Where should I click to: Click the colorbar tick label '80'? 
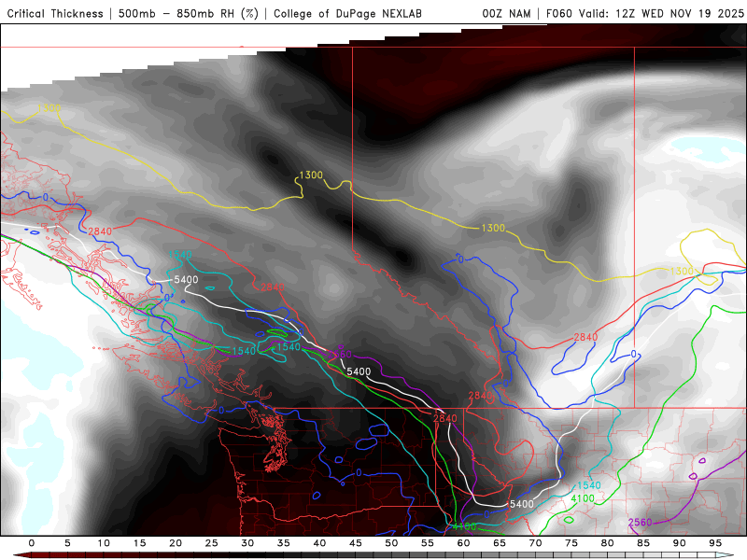607,543
